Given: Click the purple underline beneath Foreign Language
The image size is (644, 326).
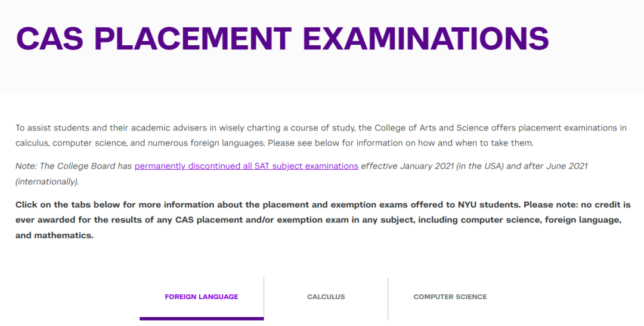Looking at the screenshot, I should click(202, 319).
